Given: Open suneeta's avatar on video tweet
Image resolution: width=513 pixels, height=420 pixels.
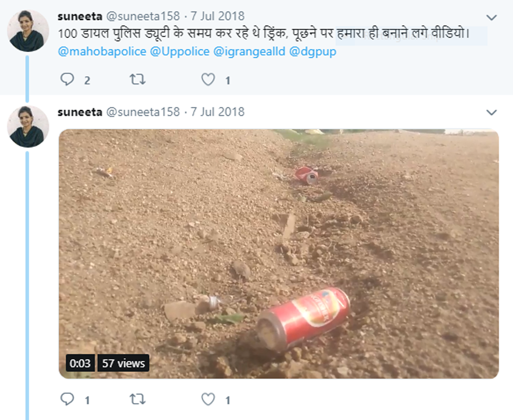Looking at the screenshot, I should (x=28, y=126).
